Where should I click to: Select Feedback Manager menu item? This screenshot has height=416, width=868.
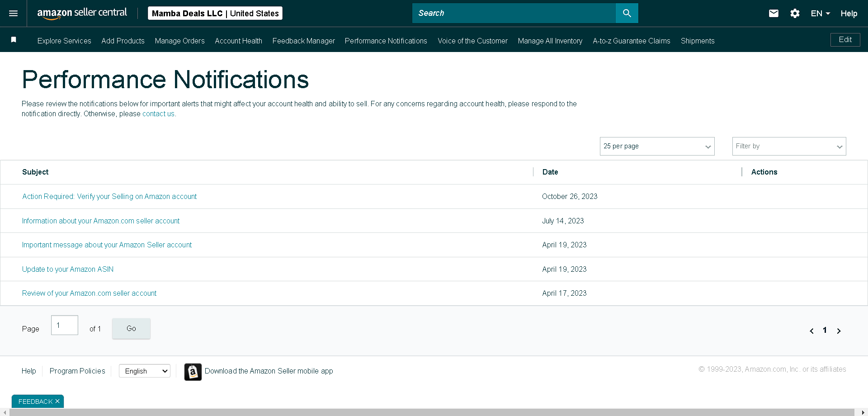click(x=303, y=41)
